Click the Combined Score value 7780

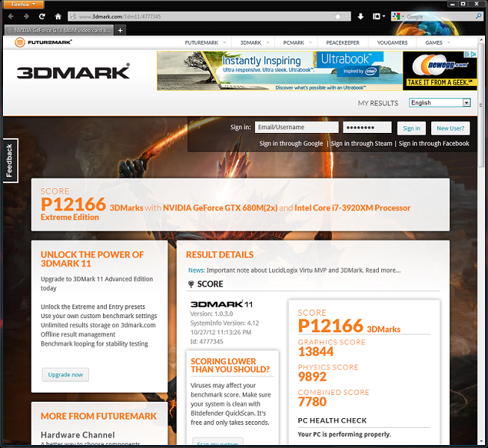click(312, 402)
